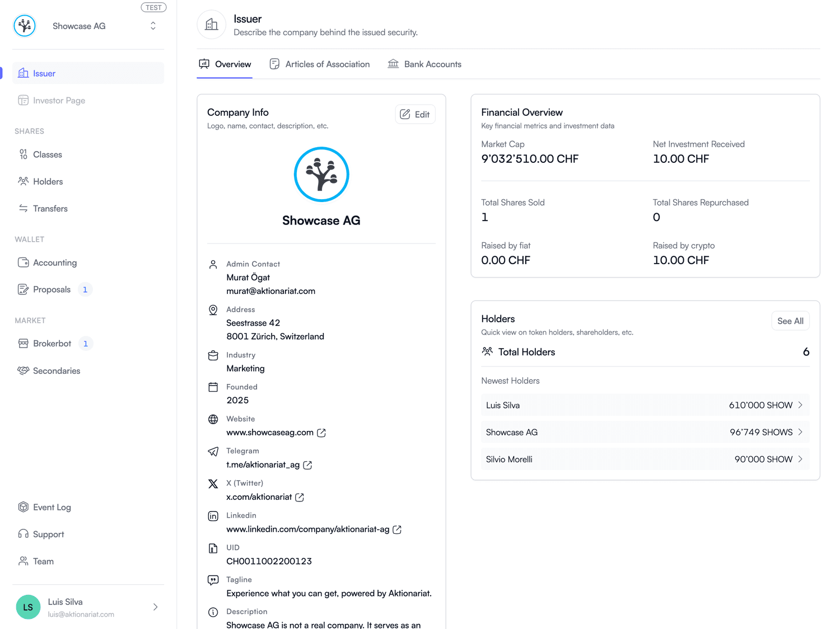Open Silvio Morelli holder row chevron

[800, 459]
